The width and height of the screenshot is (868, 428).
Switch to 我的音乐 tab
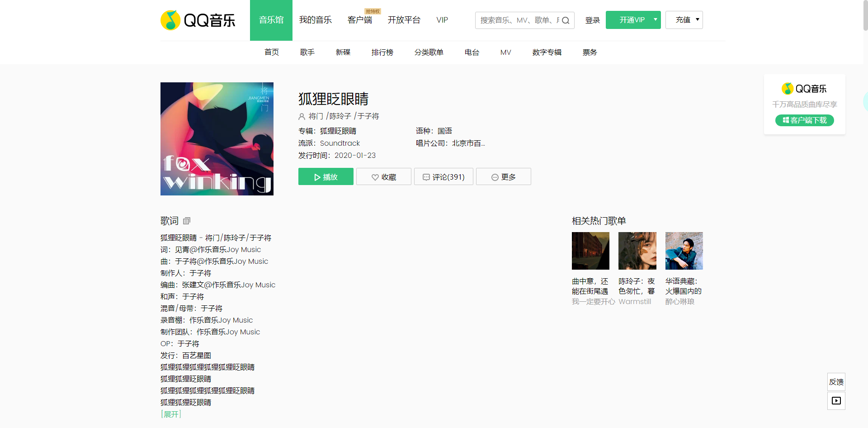tap(315, 20)
